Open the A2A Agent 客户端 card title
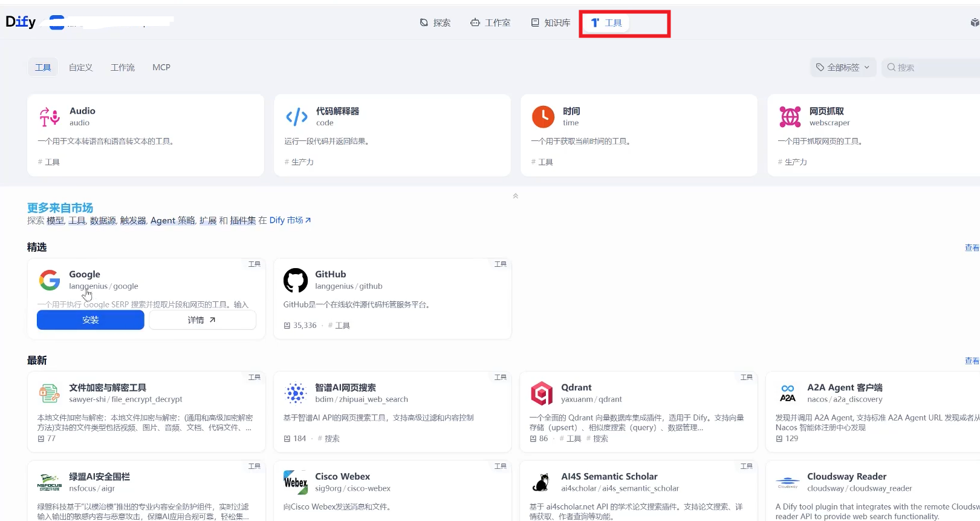Viewport: 980px width, 521px height. pyautogui.click(x=845, y=387)
